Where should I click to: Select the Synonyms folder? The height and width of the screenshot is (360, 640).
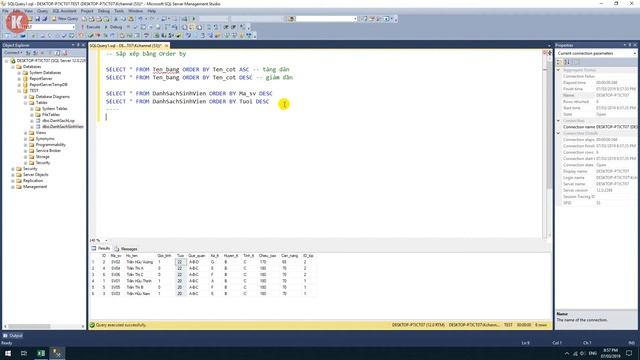click(45, 139)
